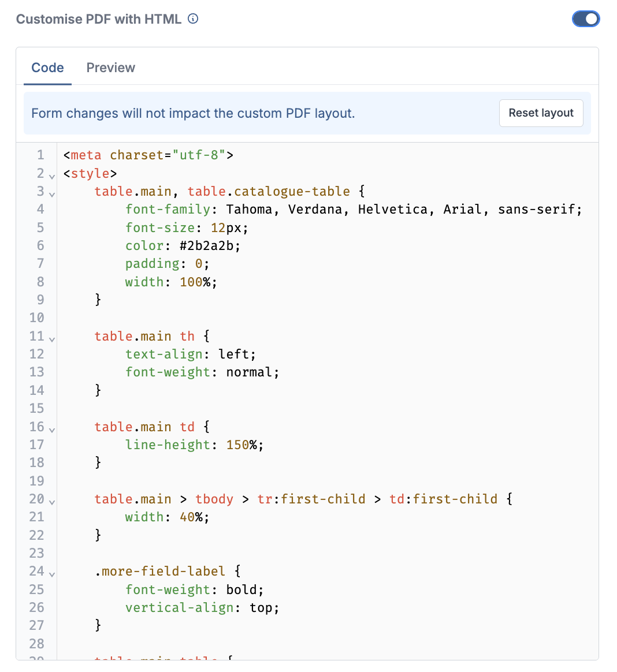Switch to the Code tab
This screenshot has height=672, width=617.
47,68
